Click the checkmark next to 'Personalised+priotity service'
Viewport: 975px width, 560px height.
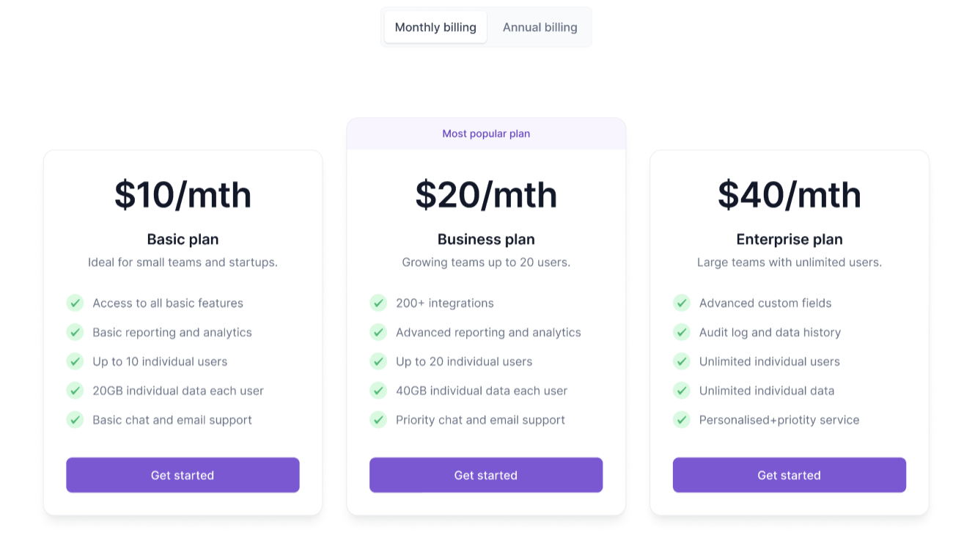pos(681,420)
